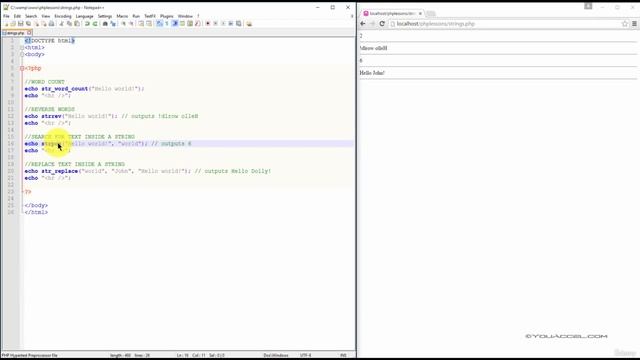Reload the localhost page in the browser
Screen dimensions: 640x360
(382, 24)
